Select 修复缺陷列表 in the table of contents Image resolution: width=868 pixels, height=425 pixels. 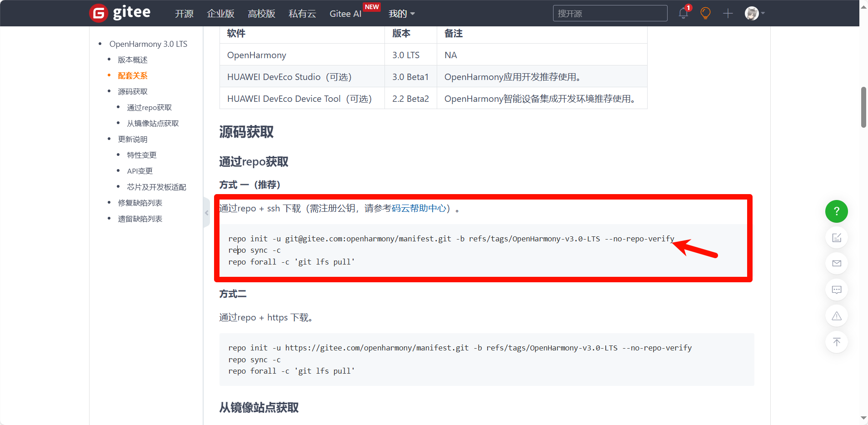pyautogui.click(x=140, y=203)
